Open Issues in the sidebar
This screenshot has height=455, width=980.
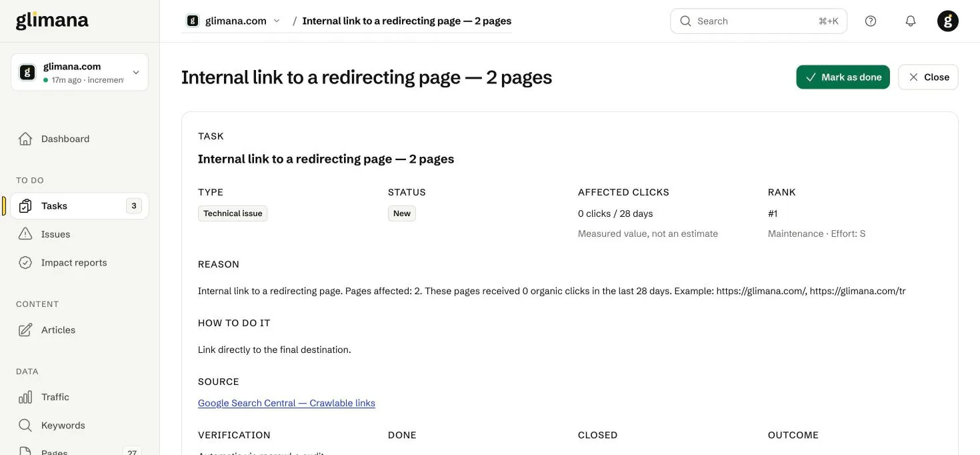(79, 234)
